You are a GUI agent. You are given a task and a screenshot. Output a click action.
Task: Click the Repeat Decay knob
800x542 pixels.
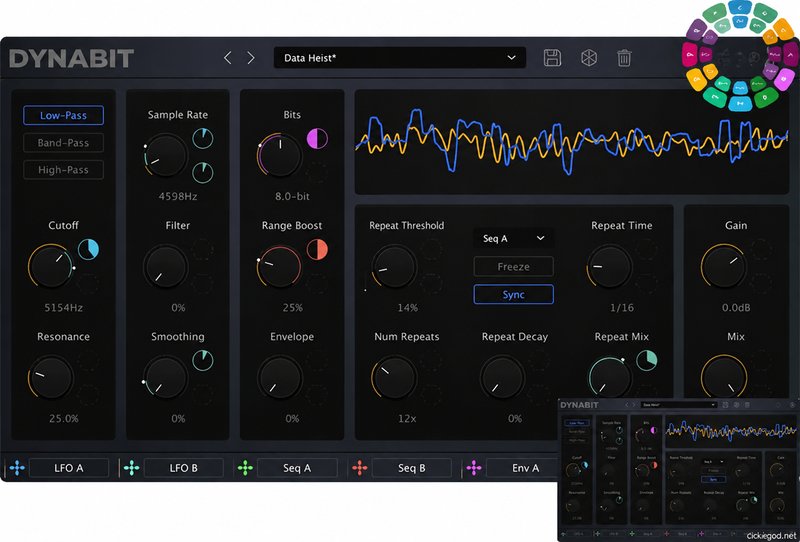coord(502,378)
